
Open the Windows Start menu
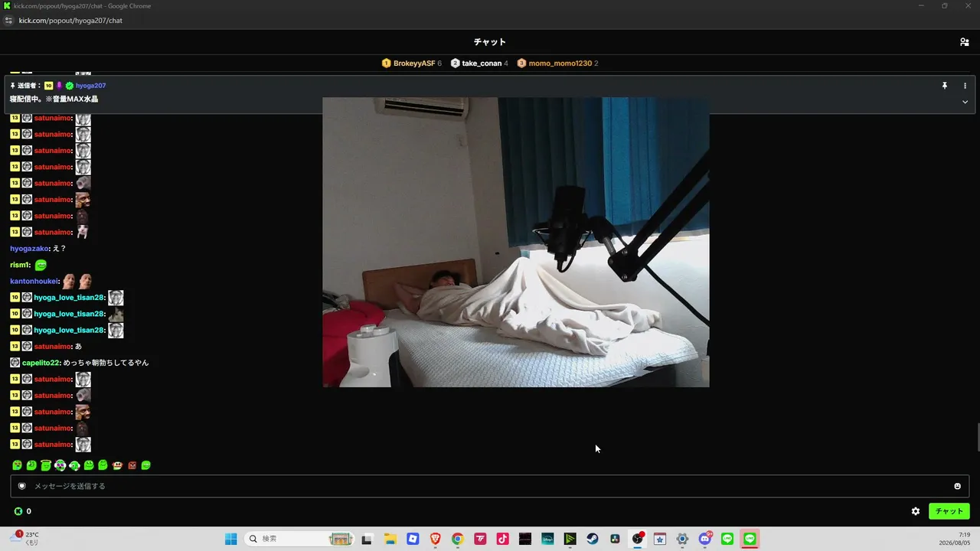pos(230,539)
